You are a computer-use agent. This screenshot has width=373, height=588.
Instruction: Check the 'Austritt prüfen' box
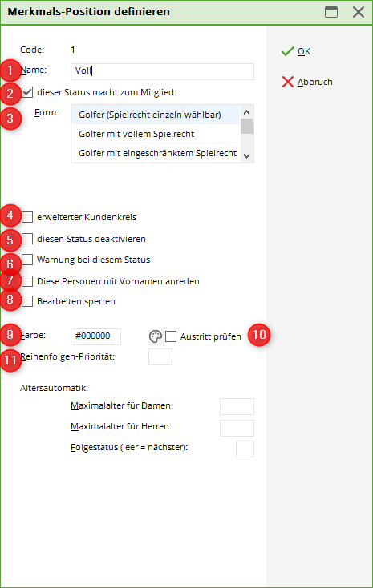171,336
